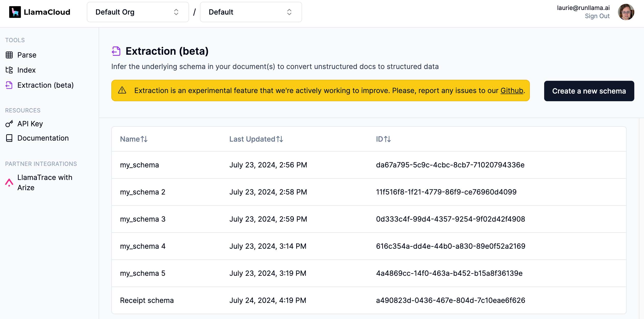The width and height of the screenshot is (644, 319).
Task: Sort the table by Last Updated
Action: pos(256,139)
